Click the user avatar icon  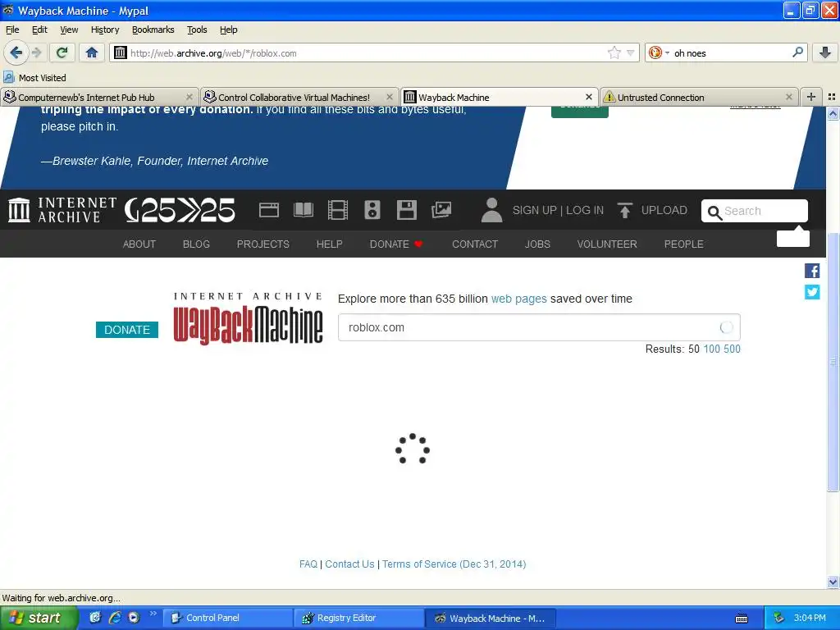pyautogui.click(x=491, y=209)
